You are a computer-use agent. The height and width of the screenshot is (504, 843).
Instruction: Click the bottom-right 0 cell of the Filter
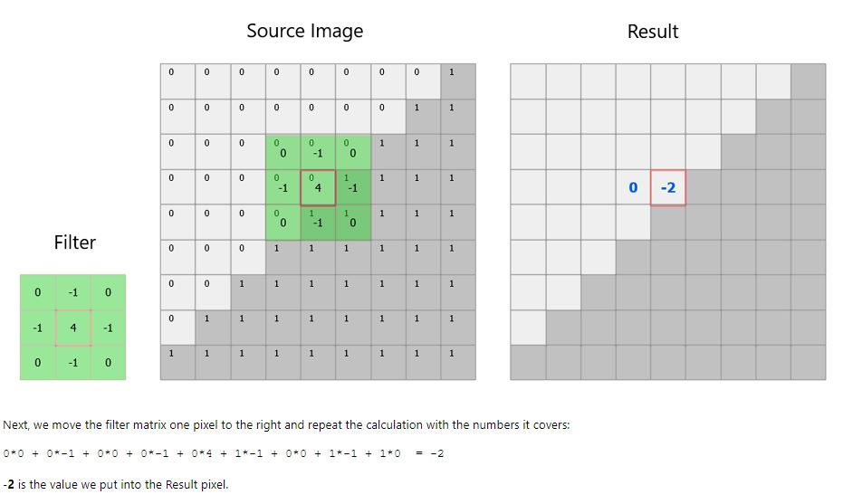pyautogui.click(x=109, y=362)
